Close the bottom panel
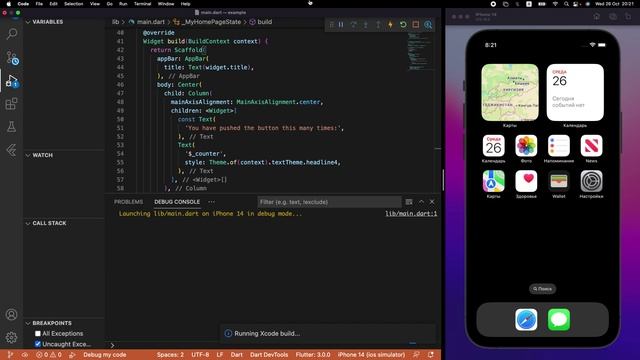The image size is (640, 360). tap(432, 202)
